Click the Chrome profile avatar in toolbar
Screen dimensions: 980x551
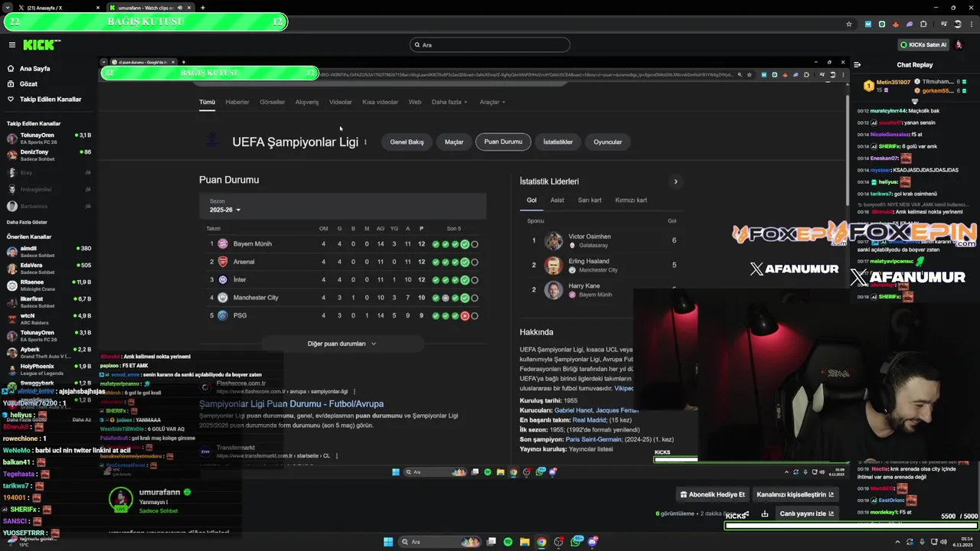point(957,24)
